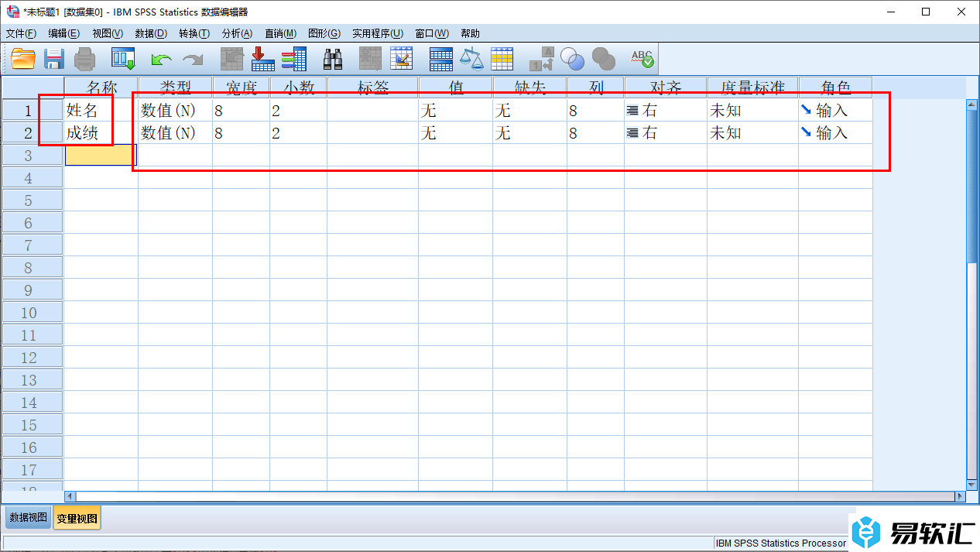
Task: Click the Insert variable toolbar icon
Action: click(x=402, y=59)
